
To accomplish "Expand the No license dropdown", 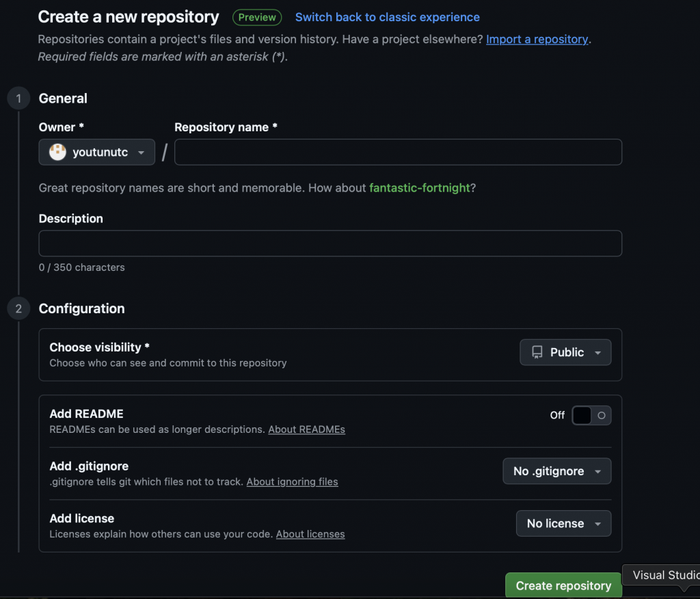I will (563, 524).
